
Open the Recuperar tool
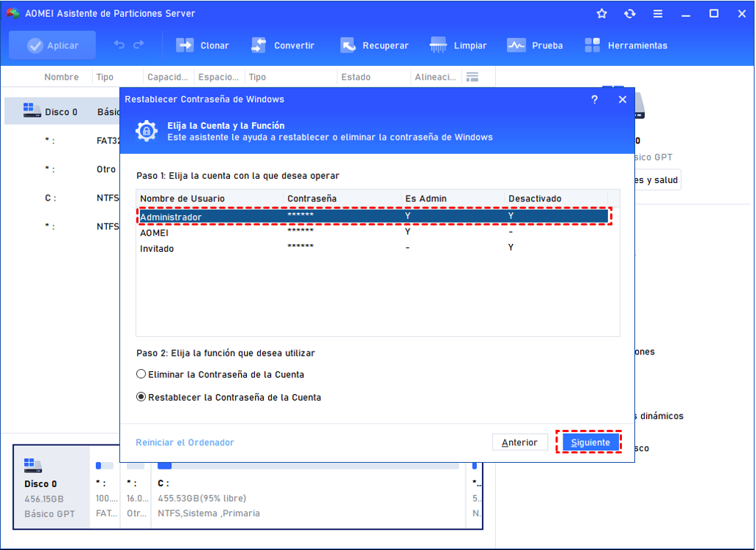tap(374, 45)
